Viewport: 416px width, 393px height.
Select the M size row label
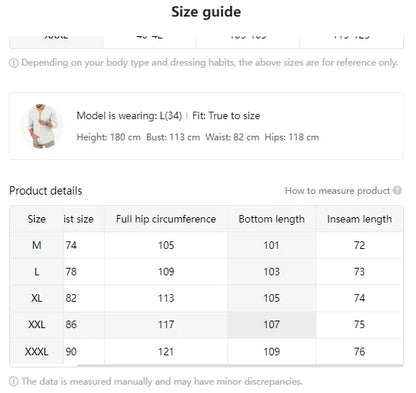tap(37, 245)
